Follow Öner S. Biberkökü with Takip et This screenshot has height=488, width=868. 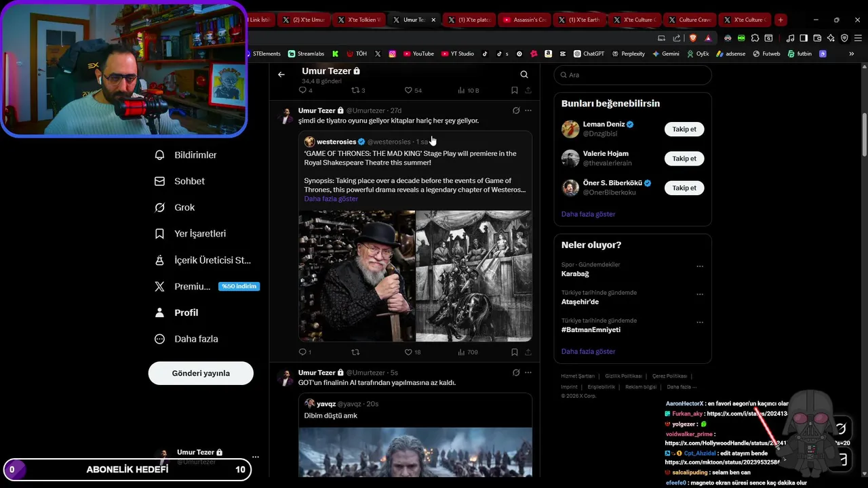coord(684,188)
